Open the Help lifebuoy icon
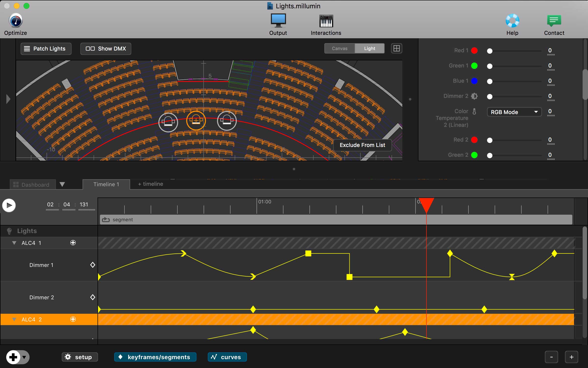The height and width of the screenshot is (368, 588). [x=512, y=21]
